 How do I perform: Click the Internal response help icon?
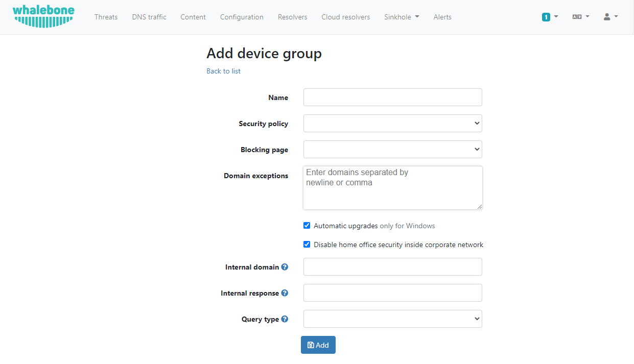pyautogui.click(x=285, y=293)
